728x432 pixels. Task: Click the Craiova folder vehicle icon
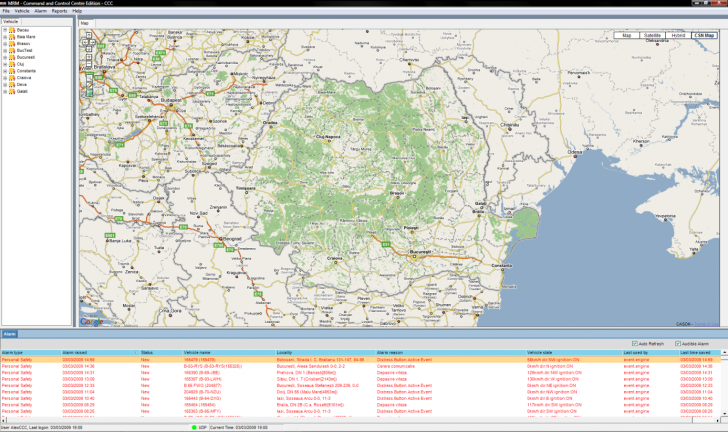coord(12,78)
